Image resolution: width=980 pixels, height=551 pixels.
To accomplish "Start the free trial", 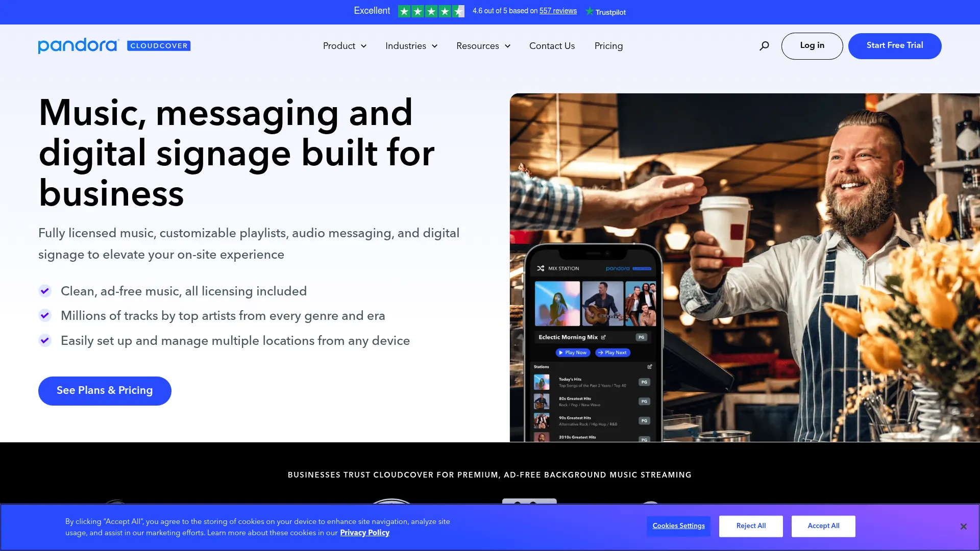I will point(895,46).
